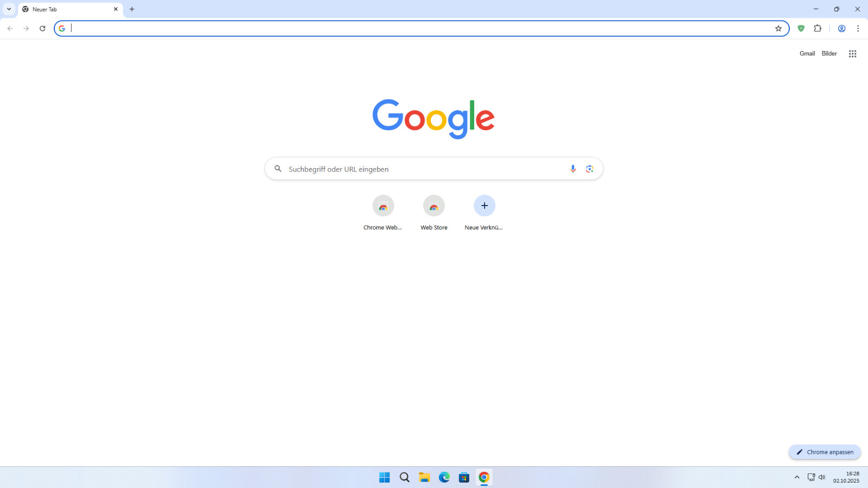Open the Web Store shortcut
This screenshot has height=488, width=868.
coord(434,213)
